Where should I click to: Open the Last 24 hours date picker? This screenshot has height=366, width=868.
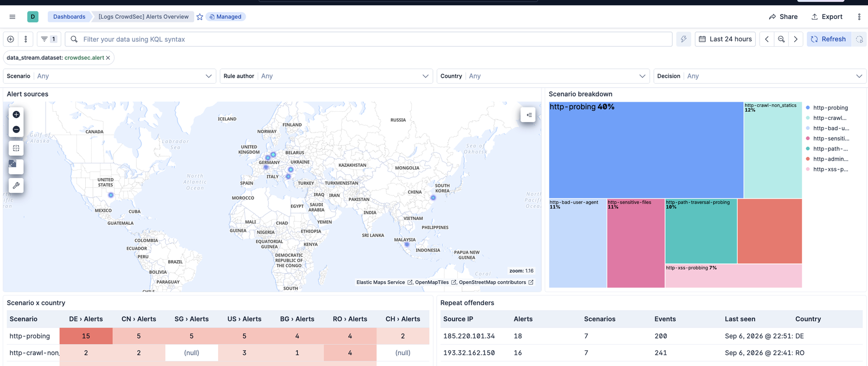point(725,39)
